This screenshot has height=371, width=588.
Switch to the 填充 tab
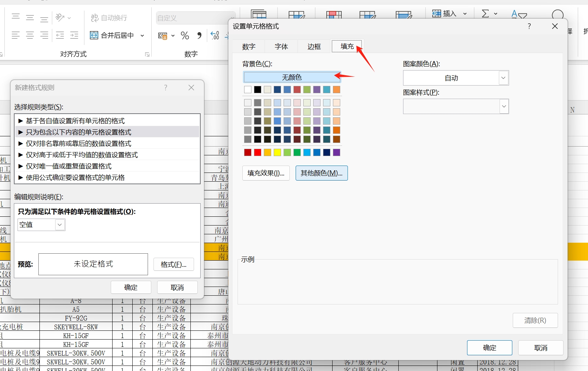point(347,46)
